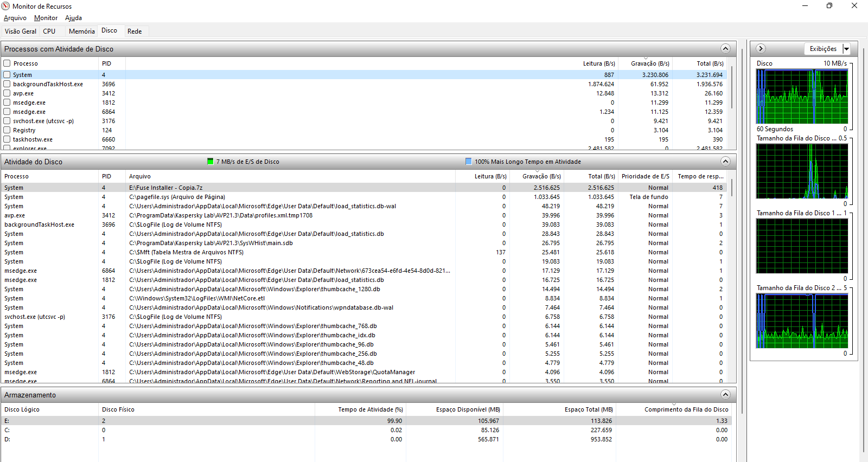Check the msedge.exe PID 6864 checkbox
This screenshot has width=868, height=462.
[x=7, y=112]
